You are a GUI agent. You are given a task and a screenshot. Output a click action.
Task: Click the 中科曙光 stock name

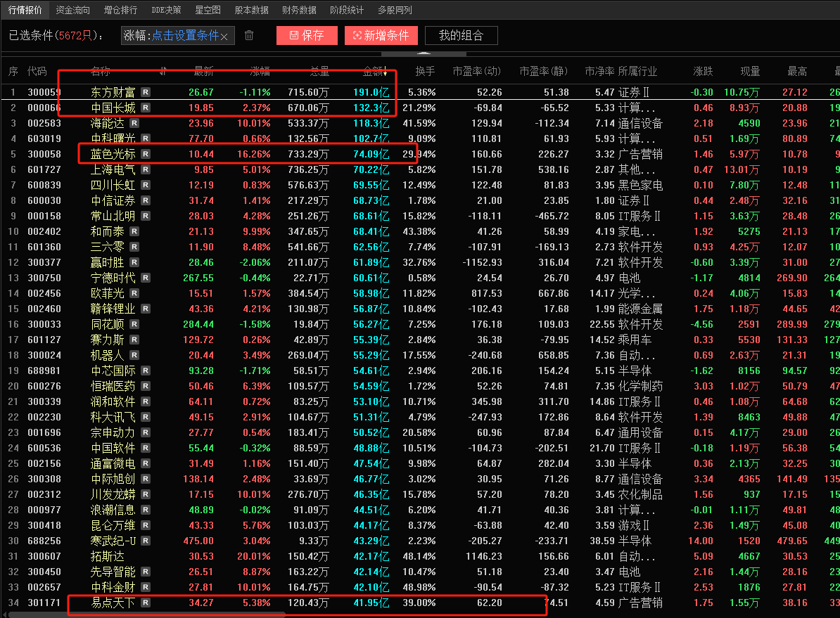113,139
